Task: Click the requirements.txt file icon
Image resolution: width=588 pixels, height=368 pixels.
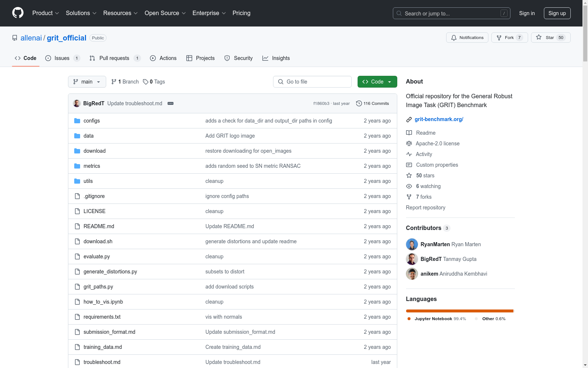Action: coord(77,317)
